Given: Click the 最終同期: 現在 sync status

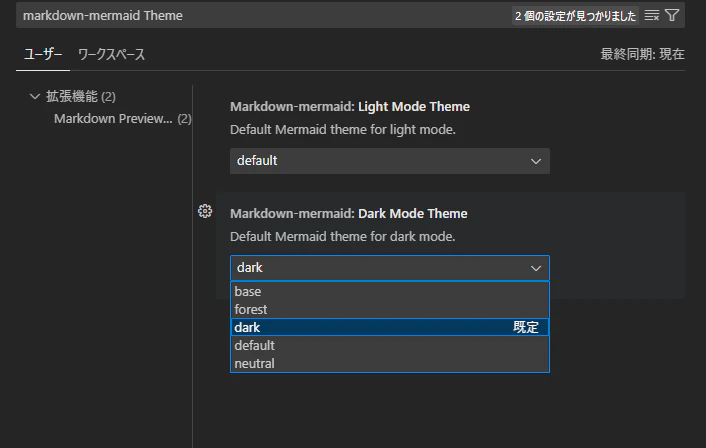Looking at the screenshot, I should (642, 54).
